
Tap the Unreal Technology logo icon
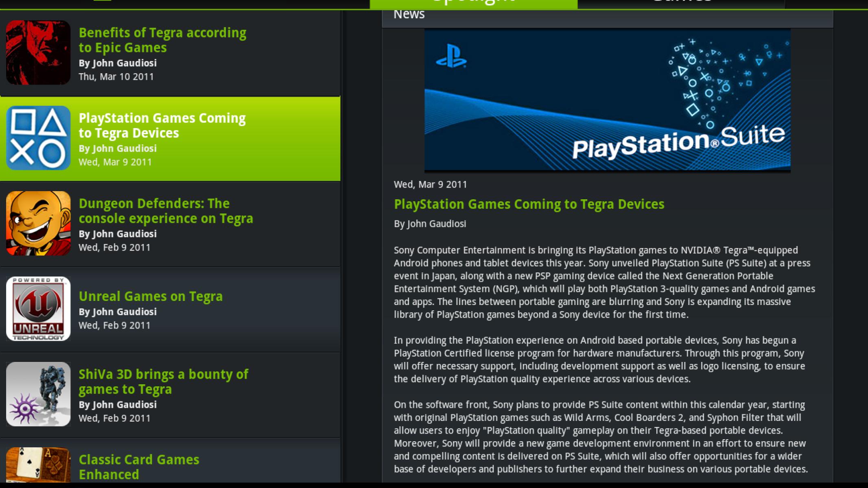pyautogui.click(x=38, y=309)
